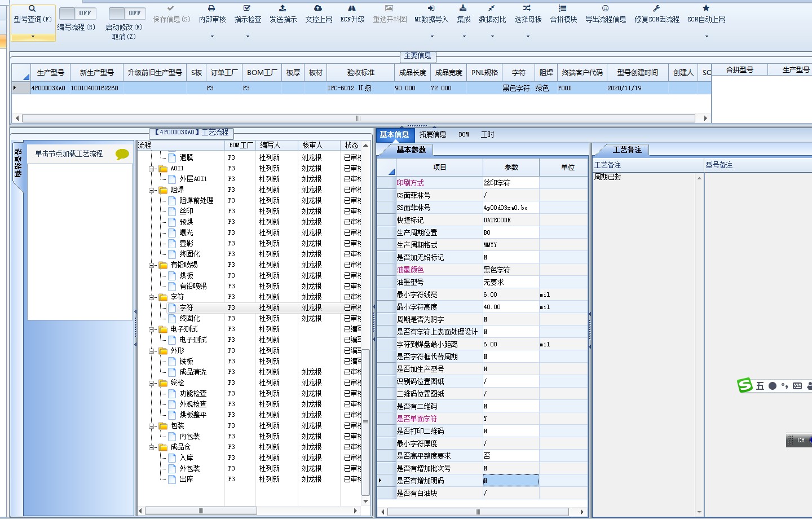Click the 选择母板 shuffle icon
This screenshot has height=519, width=812.
click(x=527, y=8)
